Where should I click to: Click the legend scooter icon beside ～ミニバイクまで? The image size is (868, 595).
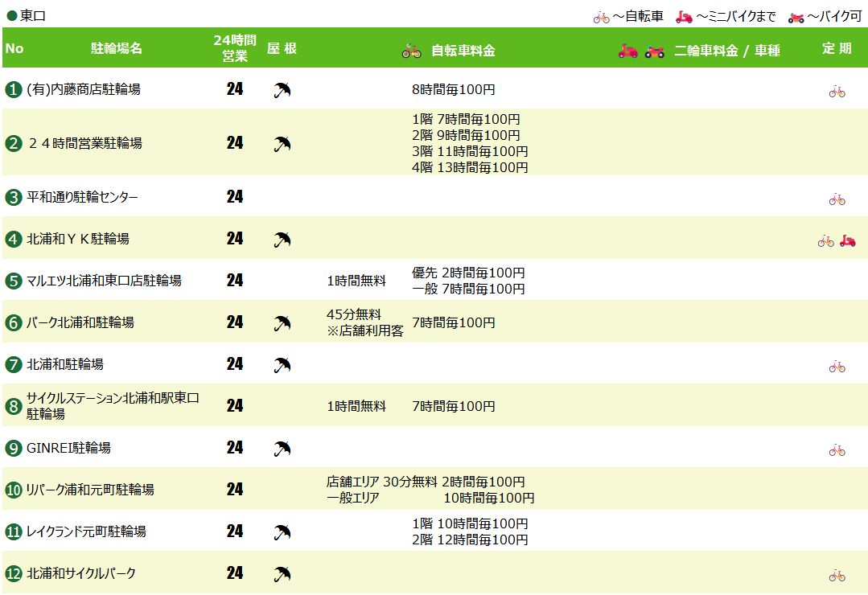pos(684,17)
